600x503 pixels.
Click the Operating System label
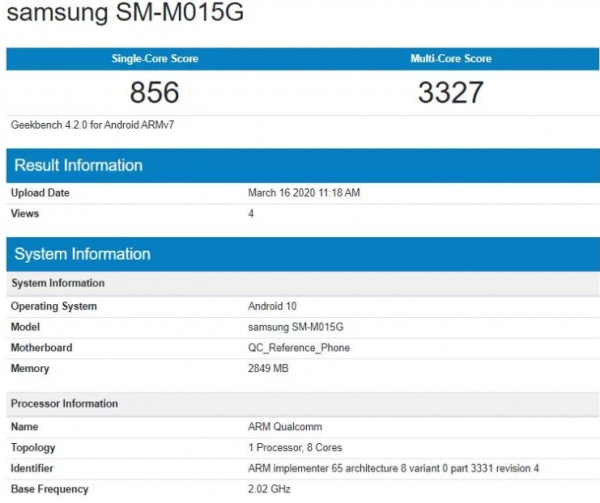54,306
